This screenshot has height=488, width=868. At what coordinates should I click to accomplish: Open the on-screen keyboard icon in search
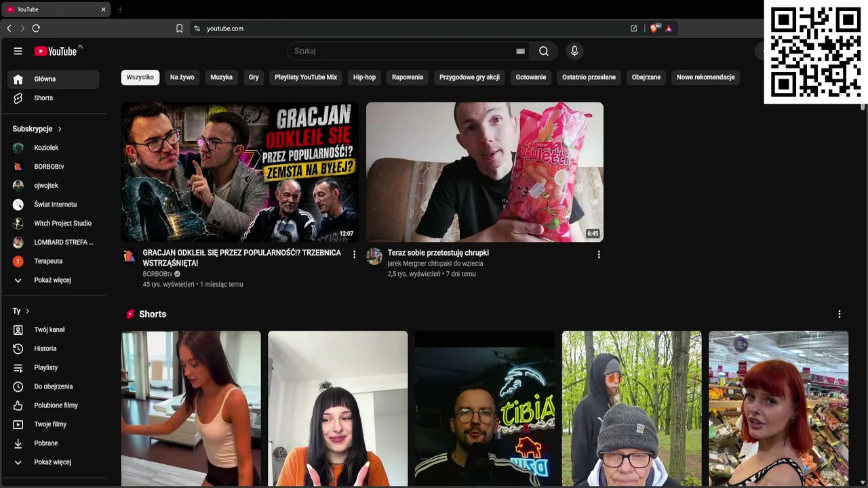520,51
